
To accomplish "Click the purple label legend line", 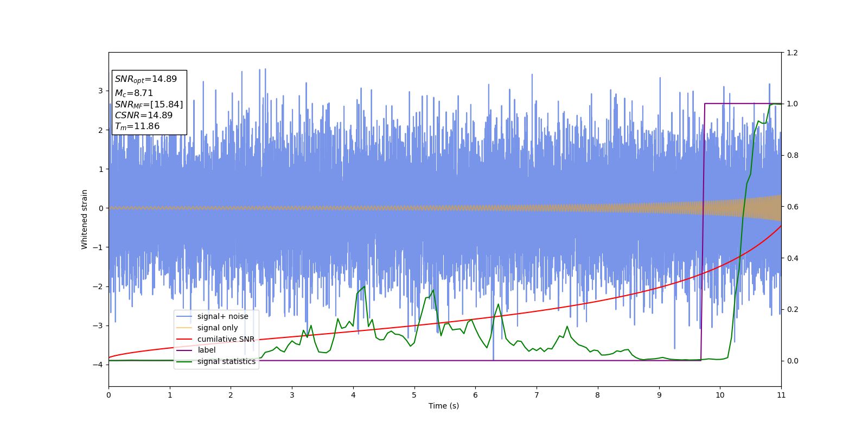I will [184, 350].
